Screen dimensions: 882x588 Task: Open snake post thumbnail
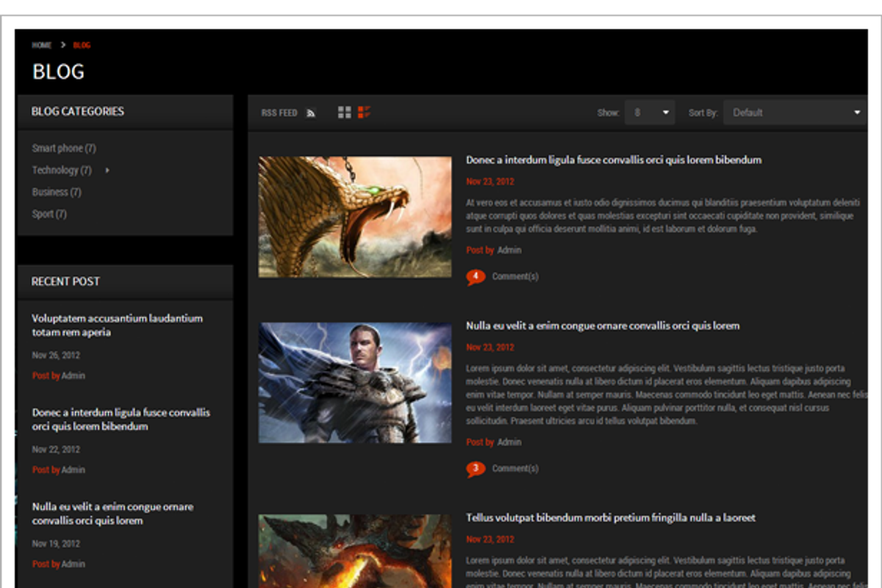tap(355, 217)
